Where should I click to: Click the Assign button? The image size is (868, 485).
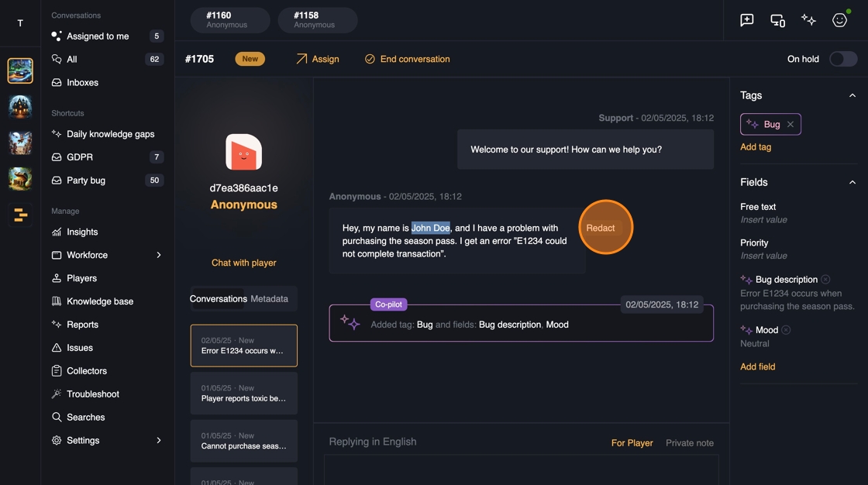(x=317, y=59)
